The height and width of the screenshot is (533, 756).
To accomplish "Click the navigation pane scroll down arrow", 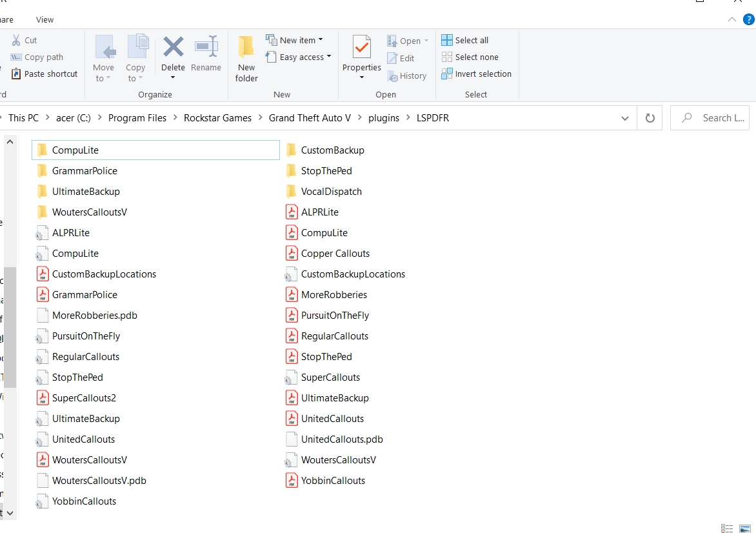I will click(x=10, y=513).
